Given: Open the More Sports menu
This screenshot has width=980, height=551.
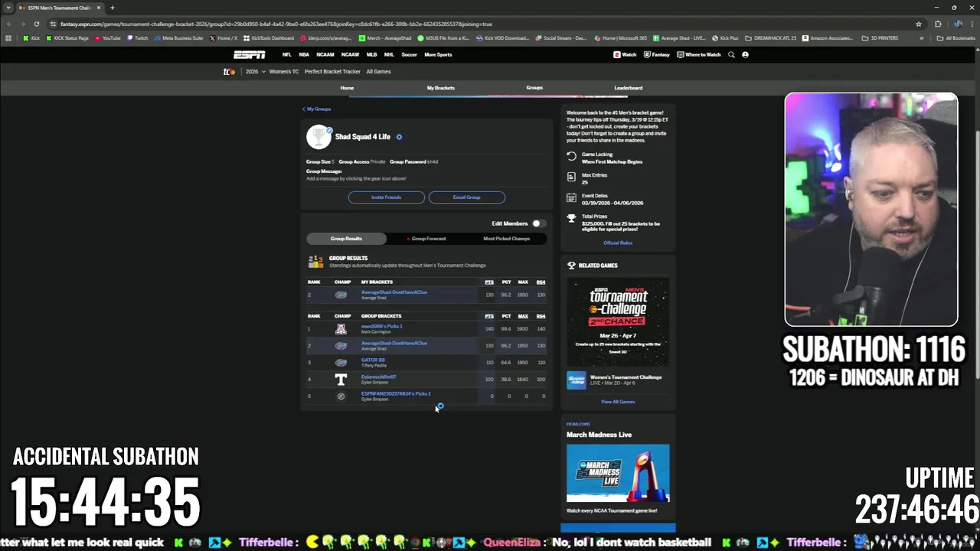Looking at the screenshot, I should pyautogui.click(x=438, y=54).
